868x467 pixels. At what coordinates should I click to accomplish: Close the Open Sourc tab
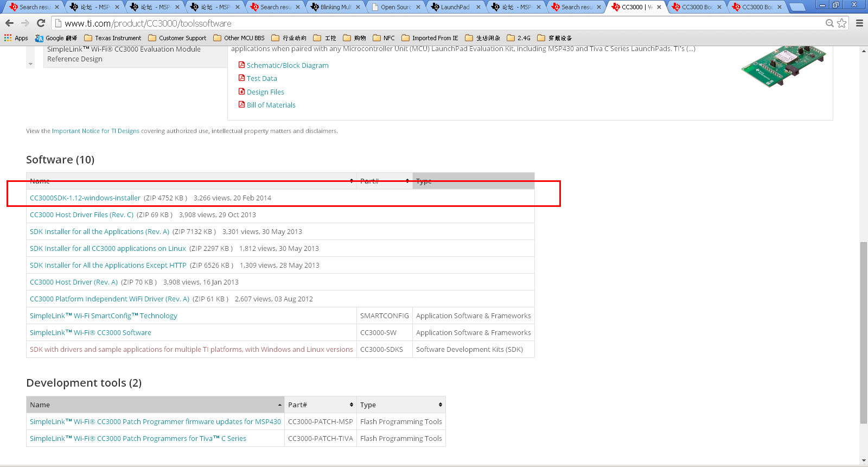coord(418,7)
